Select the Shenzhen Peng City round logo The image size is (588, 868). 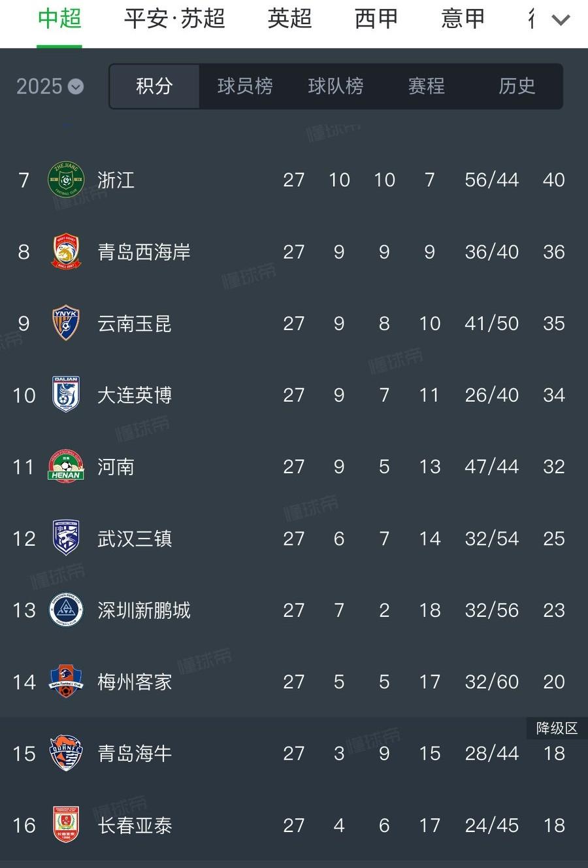click(x=66, y=610)
